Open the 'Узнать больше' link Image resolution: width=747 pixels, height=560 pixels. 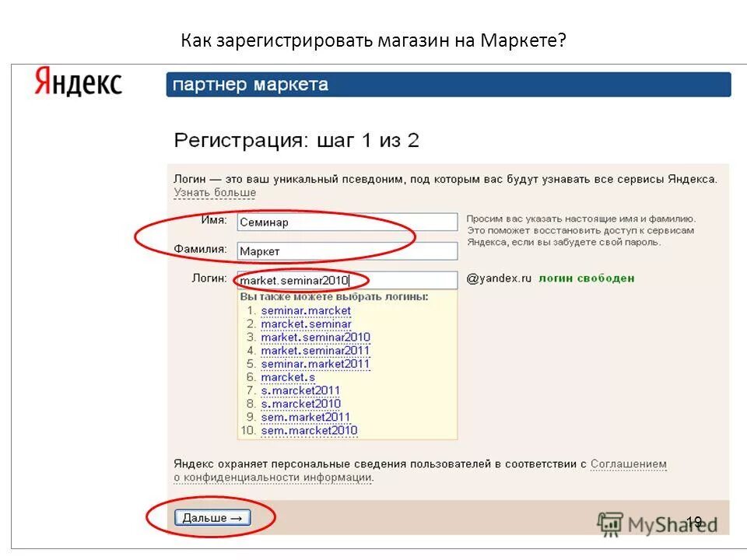tap(215, 193)
